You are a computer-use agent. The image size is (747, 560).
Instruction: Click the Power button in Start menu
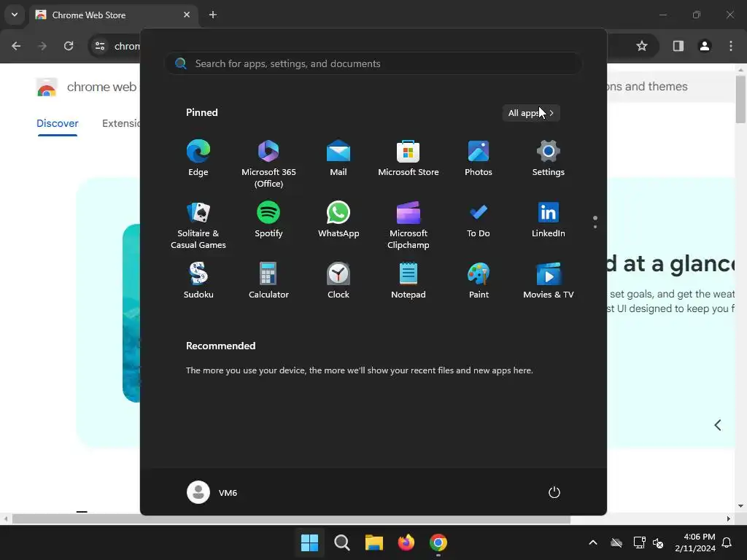[x=554, y=492]
